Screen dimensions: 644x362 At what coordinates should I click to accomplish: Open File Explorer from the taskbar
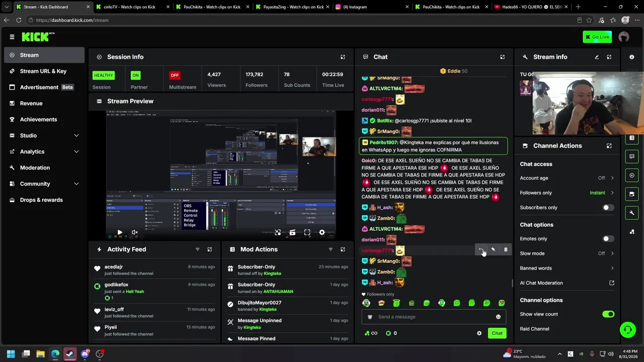[41, 354]
